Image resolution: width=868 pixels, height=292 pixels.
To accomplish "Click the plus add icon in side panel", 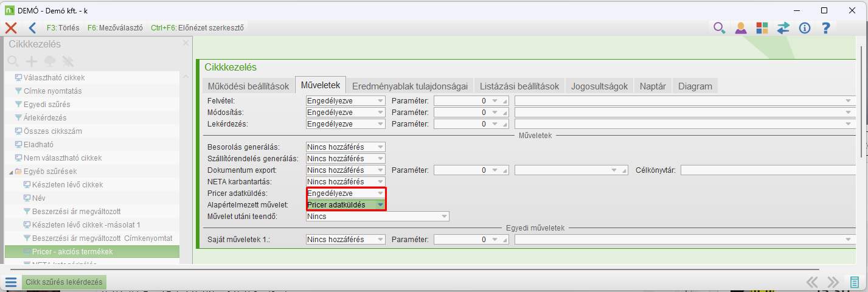I will 32,61.
